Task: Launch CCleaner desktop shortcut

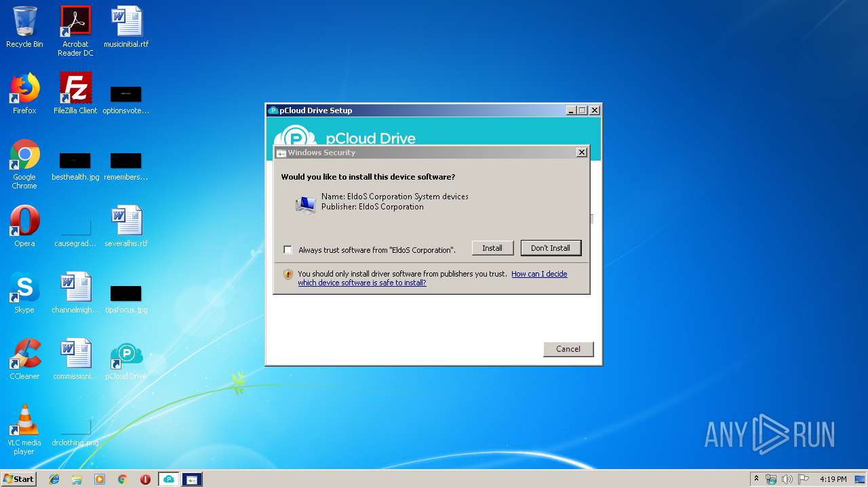Action: [x=24, y=359]
